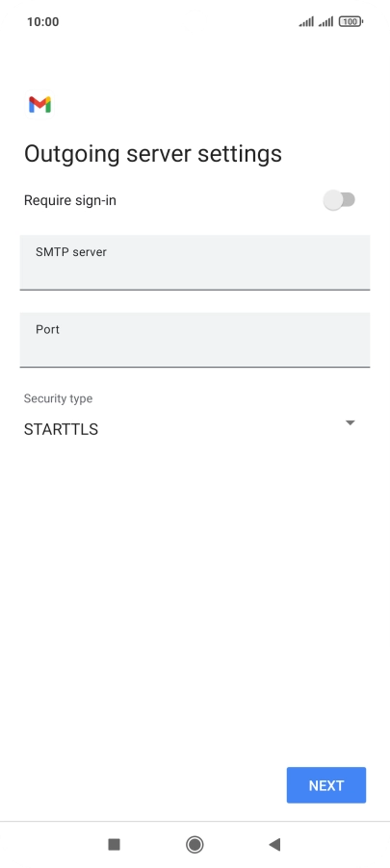Select the STARTTLS security value

pyautogui.click(x=61, y=429)
